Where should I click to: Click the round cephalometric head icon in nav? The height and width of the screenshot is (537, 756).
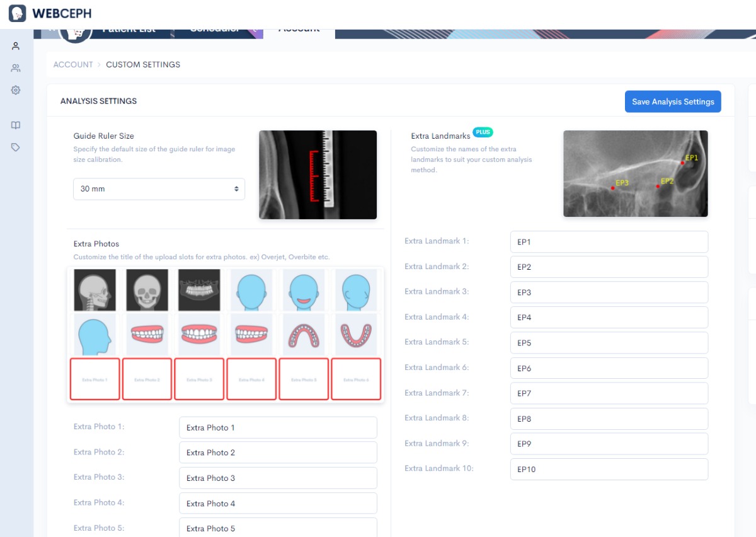pyautogui.click(x=76, y=34)
